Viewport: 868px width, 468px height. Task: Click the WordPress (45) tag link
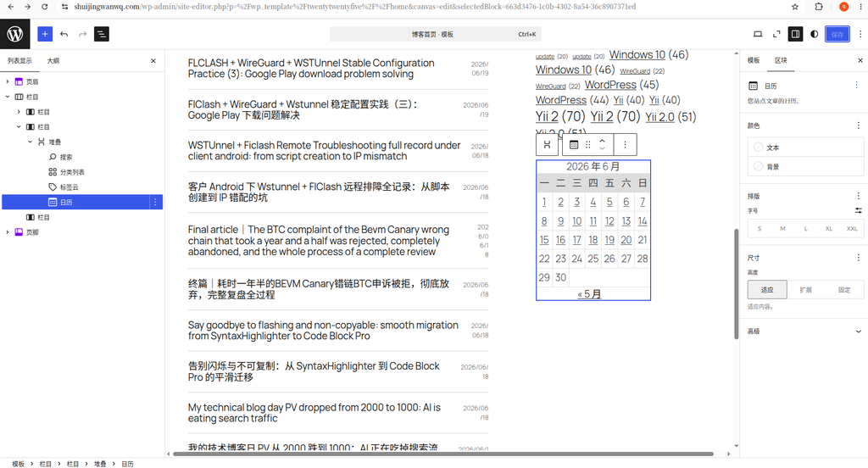(610, 85)
